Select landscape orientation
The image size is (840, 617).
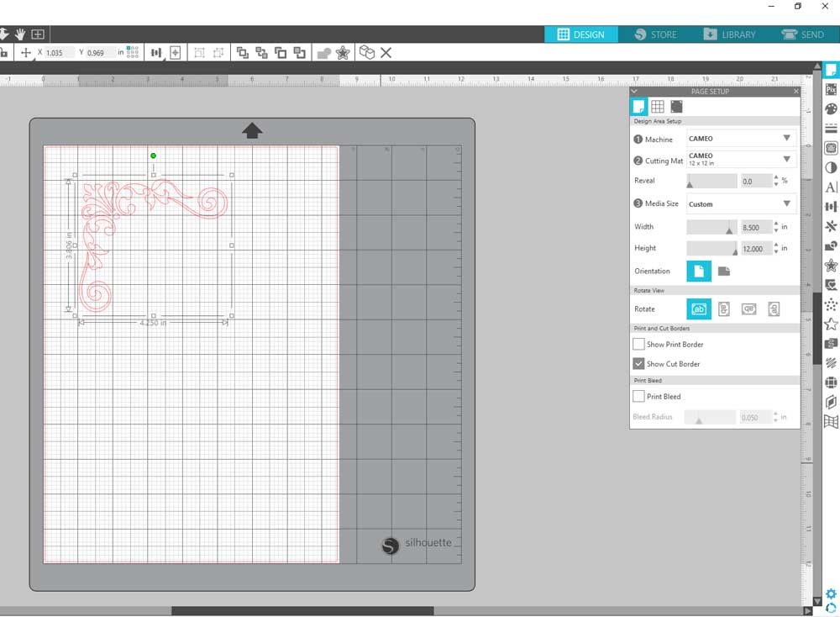coord(724,272)
